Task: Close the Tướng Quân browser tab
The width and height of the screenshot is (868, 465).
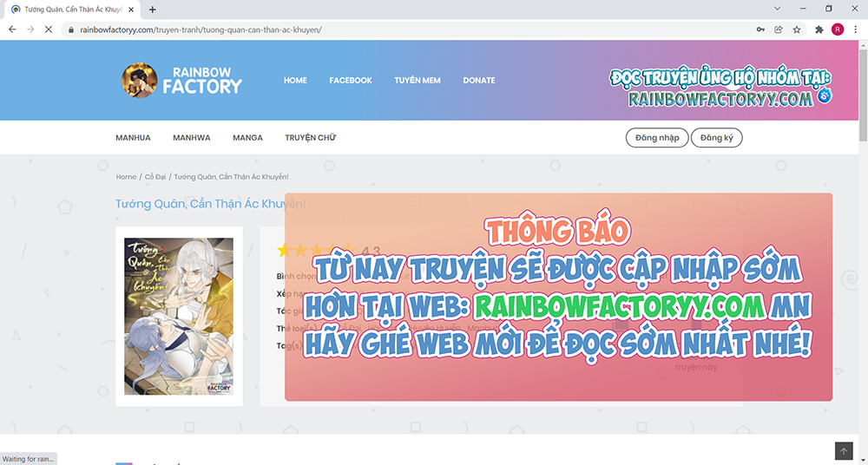Action: [133, 10]
